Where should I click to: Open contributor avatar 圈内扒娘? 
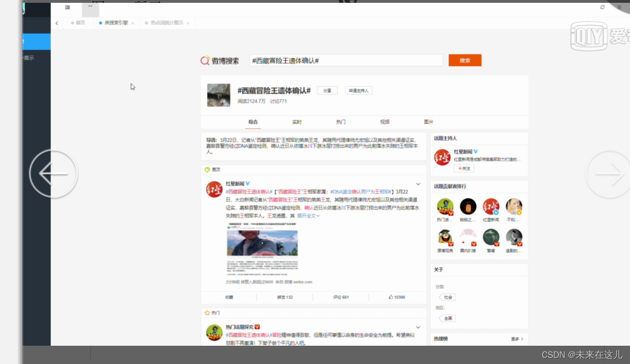tap(468, 237)
